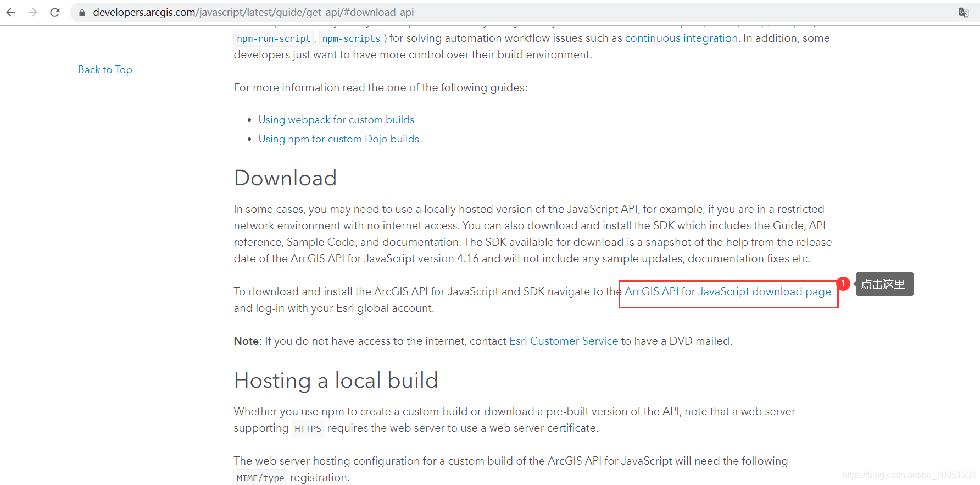Click the HTTPS code label
This screenshot has width=980, height=485.
point(308,428)
